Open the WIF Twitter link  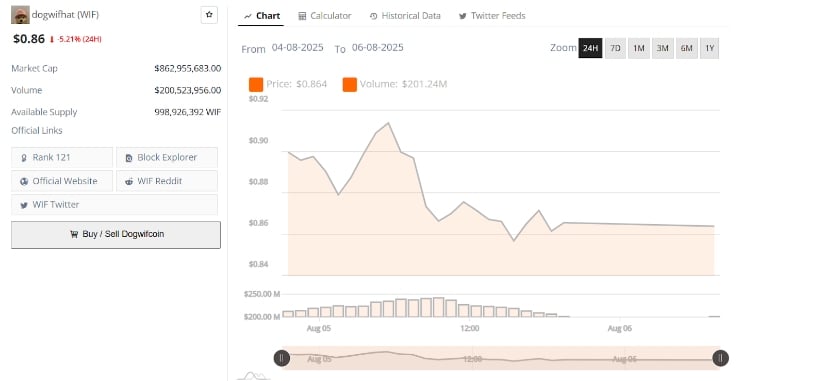tap(114, 205)
